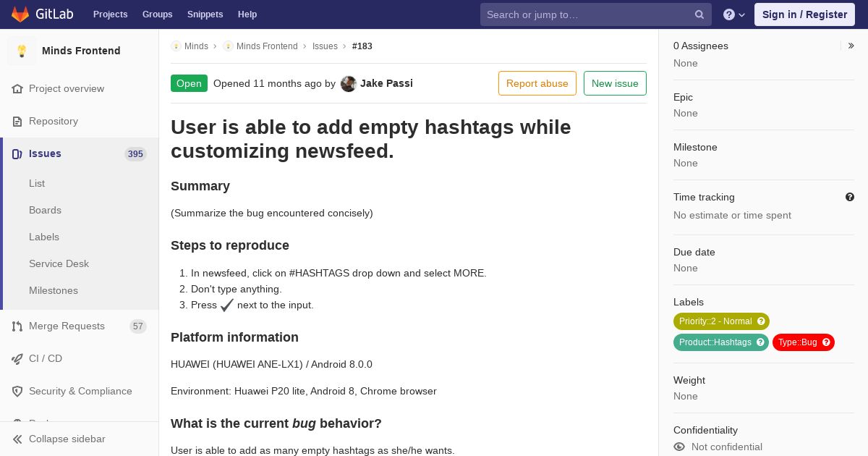
Task: Click the Merge Requests icon
Action: tap(17, 326)
